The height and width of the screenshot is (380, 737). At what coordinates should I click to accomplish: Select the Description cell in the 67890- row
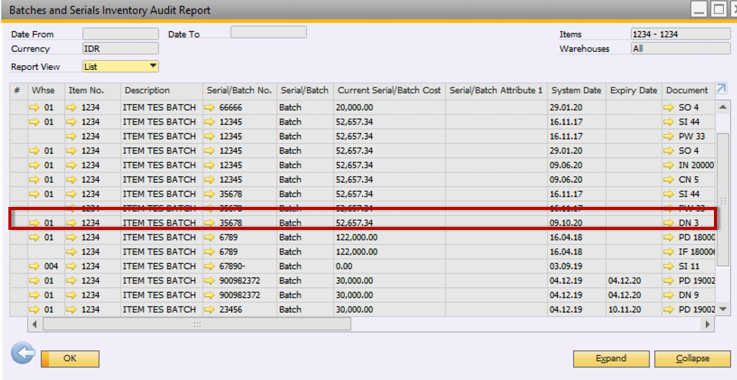pyautogui.click(x=162, y=266)
